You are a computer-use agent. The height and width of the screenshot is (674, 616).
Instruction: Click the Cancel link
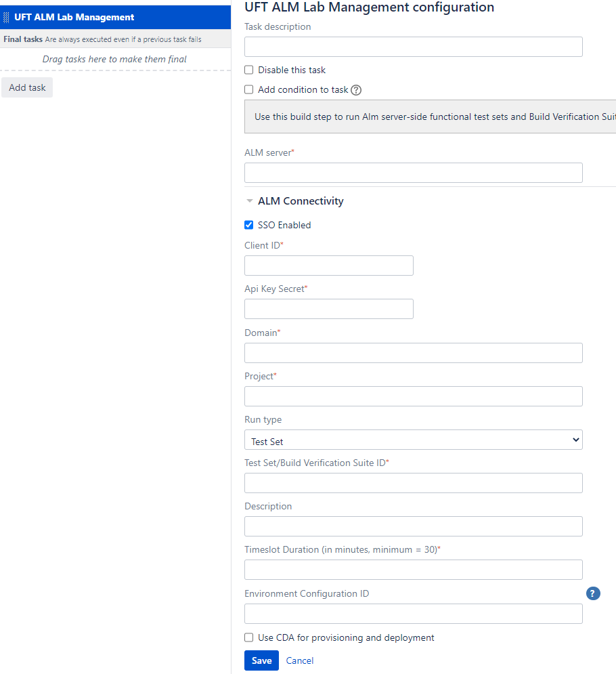[x=300, y=660]
